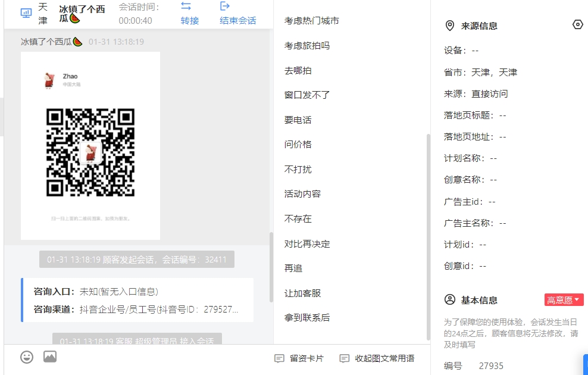This screenshot has height=375, width=588.
Task: Click the transfer (转接) arrows icon
Action: click(186, 6)
